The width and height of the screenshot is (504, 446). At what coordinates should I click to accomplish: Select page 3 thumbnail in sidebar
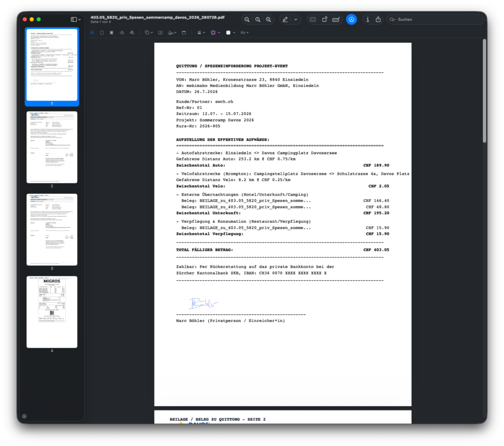tap(52, 230)
